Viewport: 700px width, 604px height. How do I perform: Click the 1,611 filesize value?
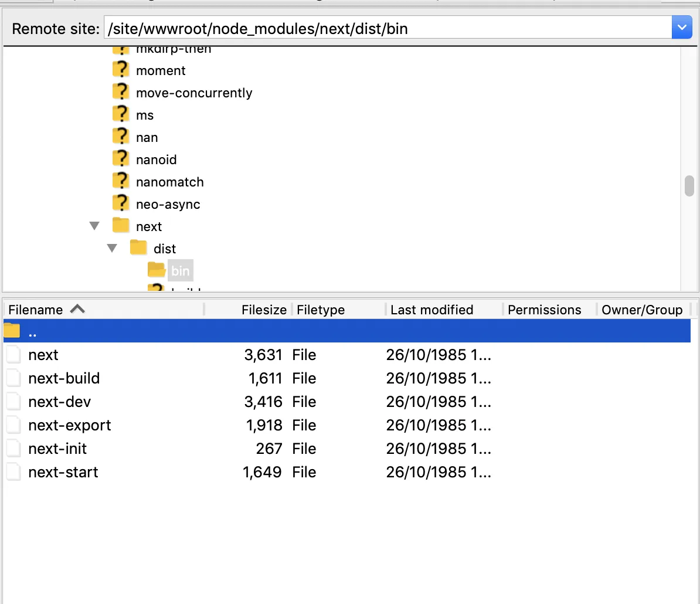(265, 379)
